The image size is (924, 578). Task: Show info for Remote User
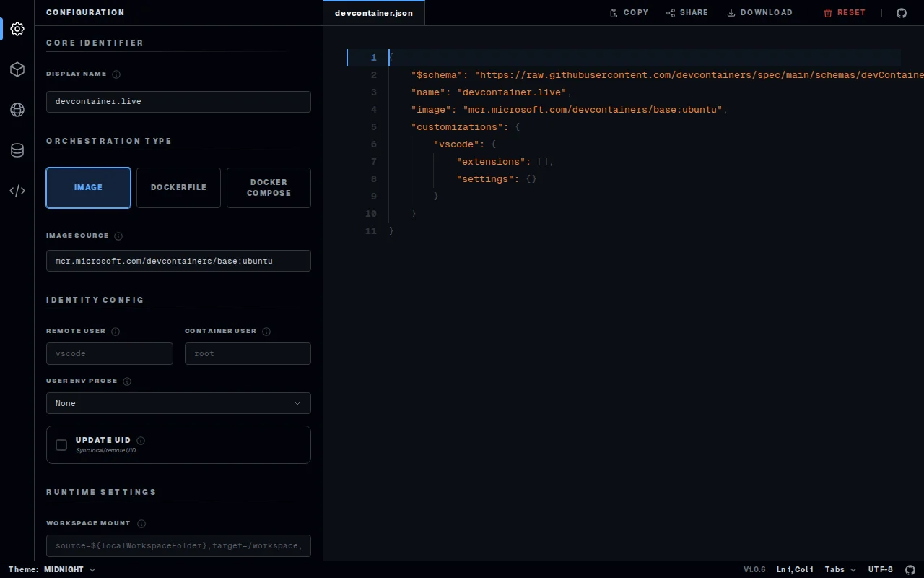pos(115,332)
